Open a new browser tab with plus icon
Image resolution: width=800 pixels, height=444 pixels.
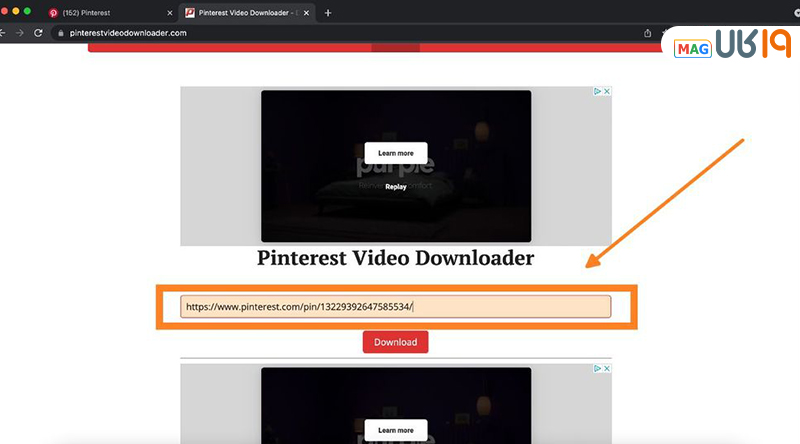328,13
